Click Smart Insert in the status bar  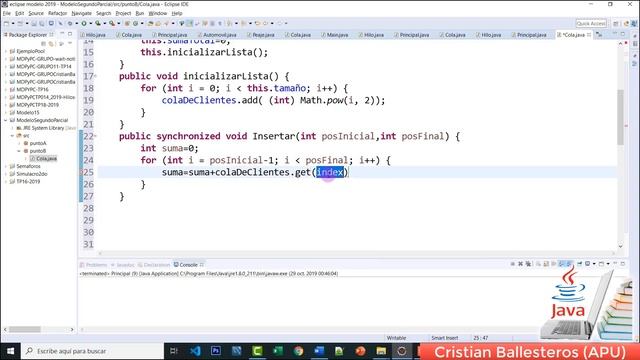(444, 338)
